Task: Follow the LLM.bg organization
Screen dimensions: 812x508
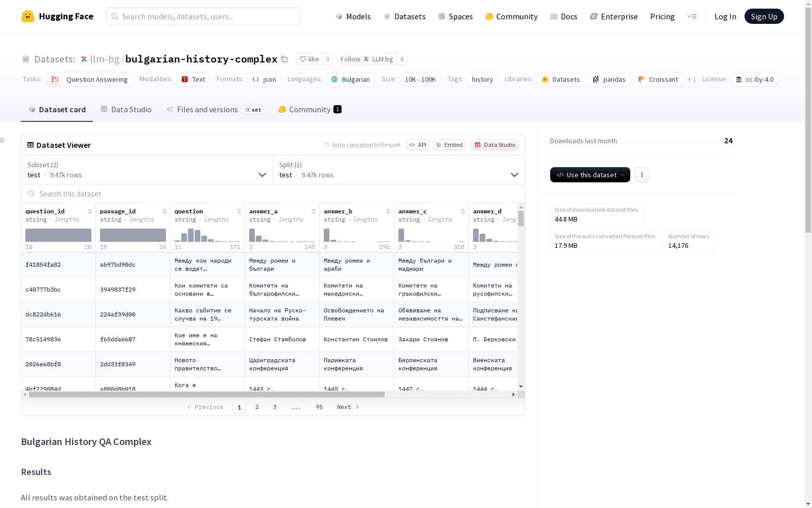Action: click(x=367, y=59)
